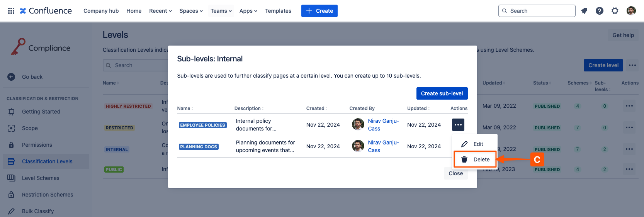
Task: Open the help question mark icon
Action: point(600,11)
